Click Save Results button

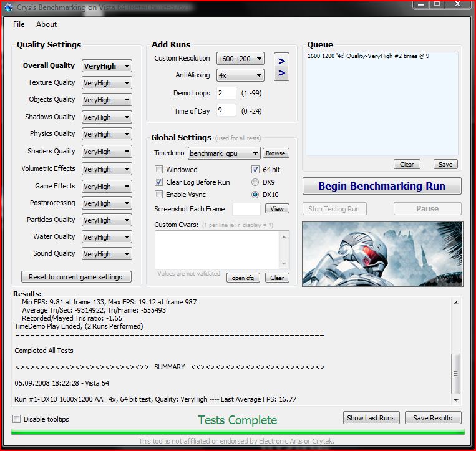(433, 418)
